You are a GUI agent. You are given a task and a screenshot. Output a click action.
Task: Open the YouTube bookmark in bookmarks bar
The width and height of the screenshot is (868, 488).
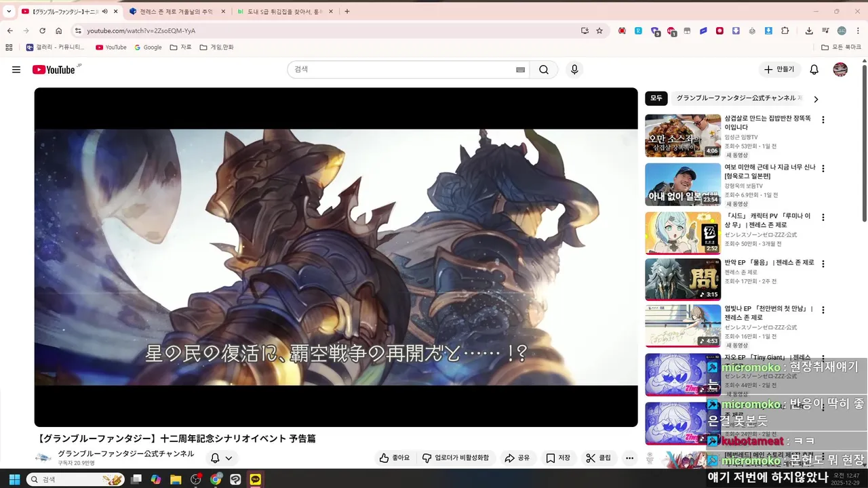click(x=111, y=47)
